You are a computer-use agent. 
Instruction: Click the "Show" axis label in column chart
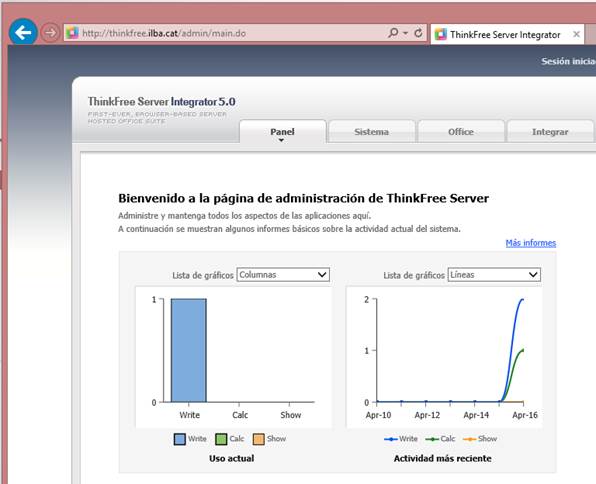pyautogui.click(x=290, y=415)
